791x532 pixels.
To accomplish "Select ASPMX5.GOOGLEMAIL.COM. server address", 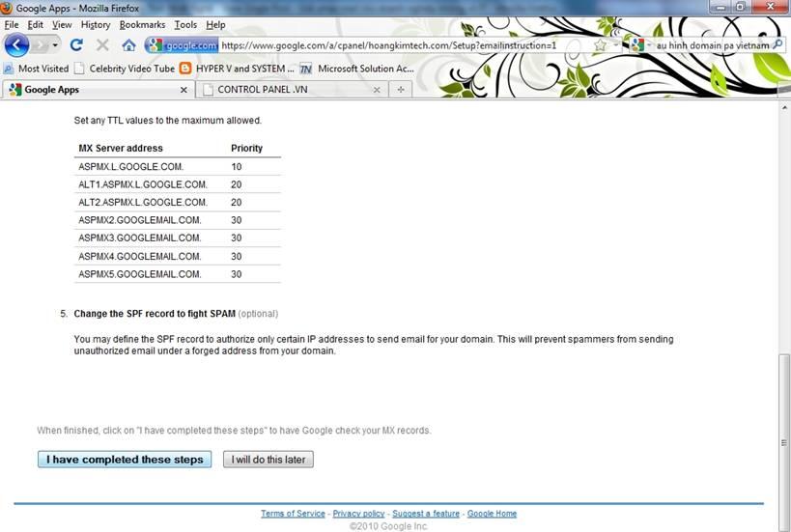I will point(140,274).
